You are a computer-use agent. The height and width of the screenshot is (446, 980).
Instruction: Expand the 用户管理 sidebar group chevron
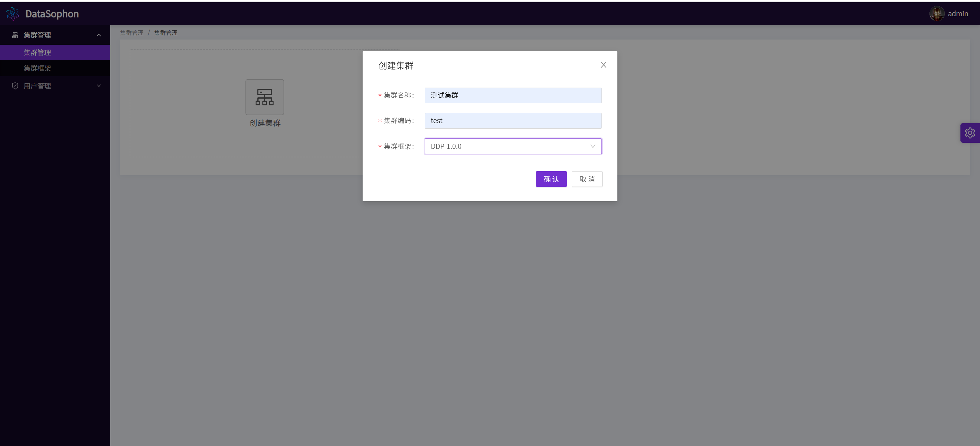click(99, 86)
